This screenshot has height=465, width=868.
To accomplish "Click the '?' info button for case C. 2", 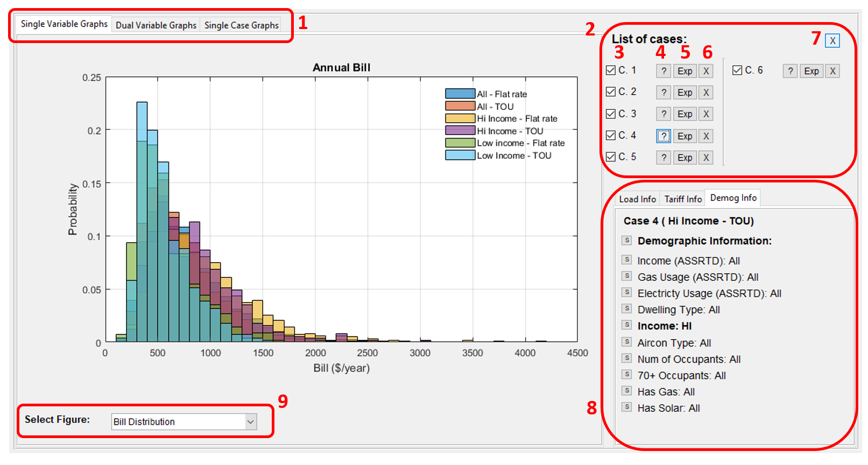I will click(664, 93).
